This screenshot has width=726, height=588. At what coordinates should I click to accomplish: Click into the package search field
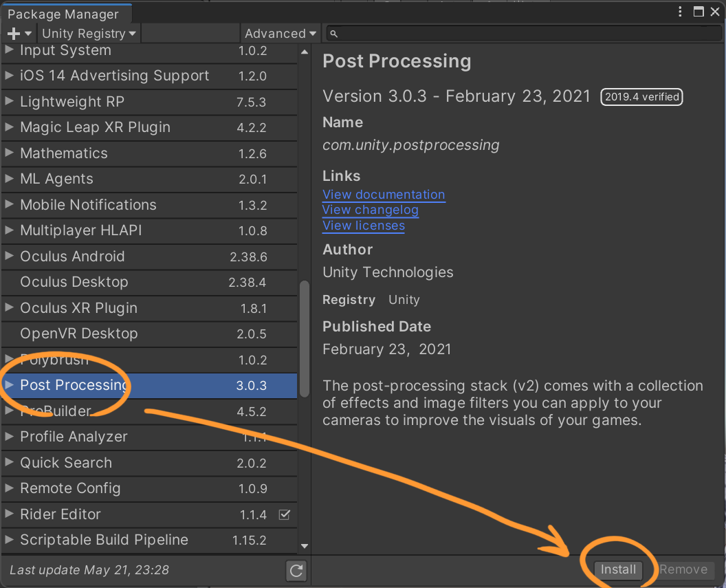coord(523,34)
